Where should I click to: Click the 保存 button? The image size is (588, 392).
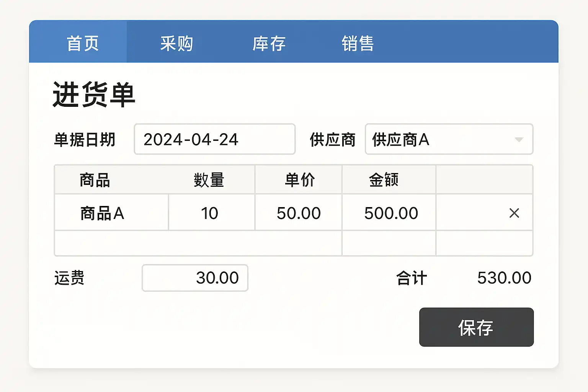point(476,327)
